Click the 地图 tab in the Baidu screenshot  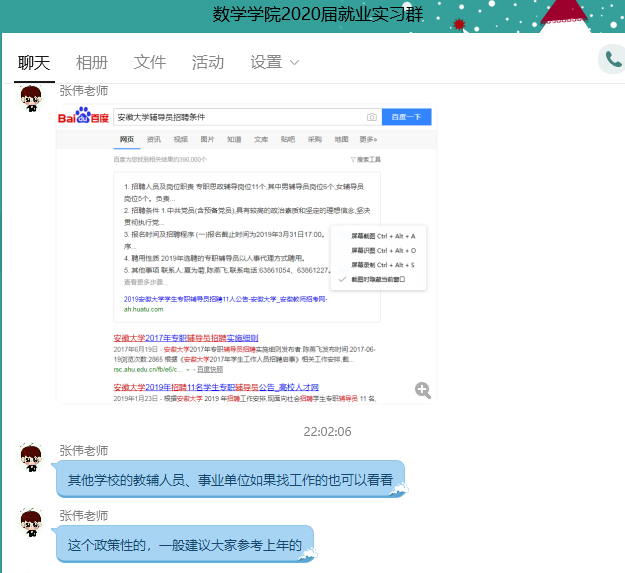(x=341, y=139)
